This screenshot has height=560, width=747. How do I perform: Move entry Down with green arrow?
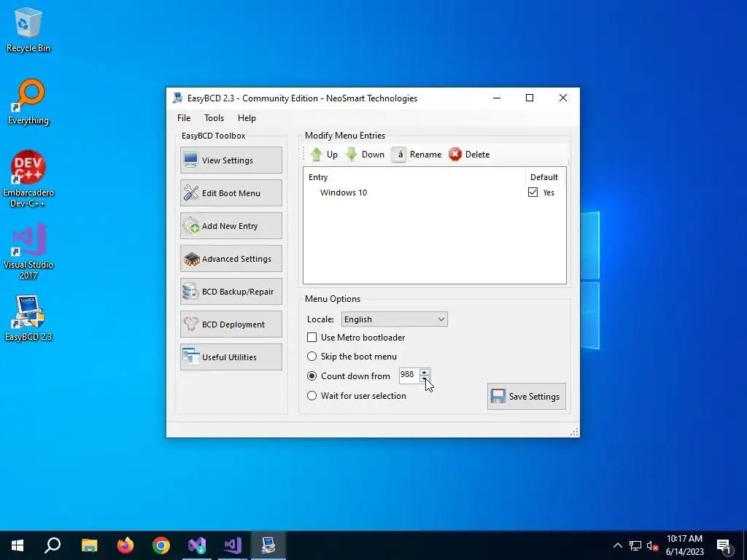click(365, 155)
